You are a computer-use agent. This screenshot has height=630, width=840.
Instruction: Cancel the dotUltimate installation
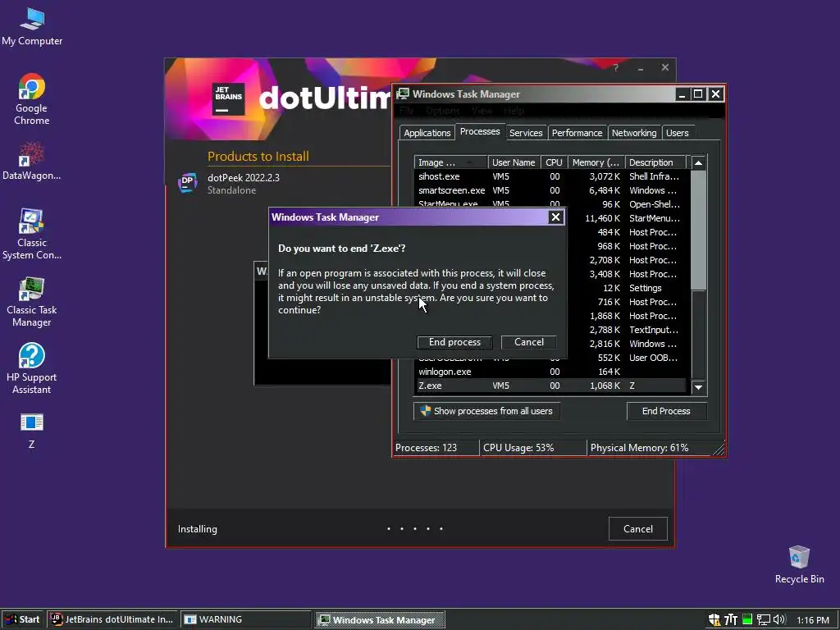coord(638,529)
